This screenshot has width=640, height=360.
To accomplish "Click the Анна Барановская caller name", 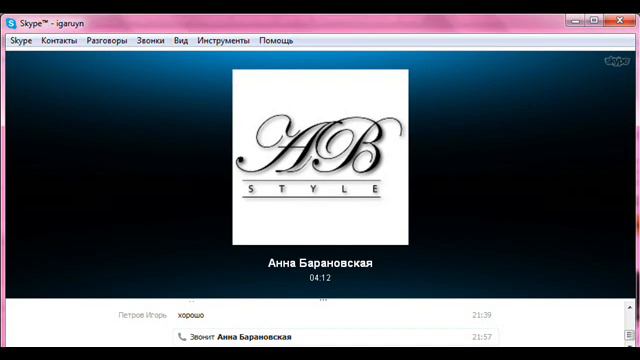I will pos(320,263).
